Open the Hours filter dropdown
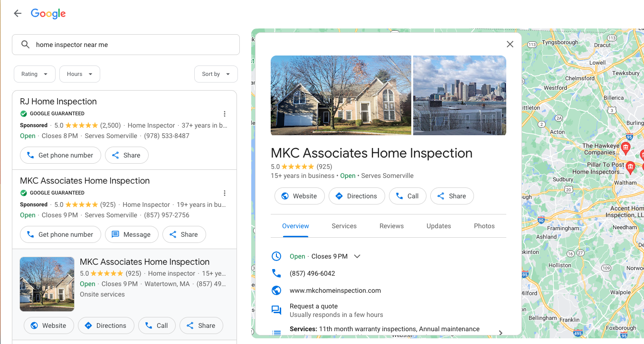Screen dimensions: 644x344 click(x=80, y=74)
